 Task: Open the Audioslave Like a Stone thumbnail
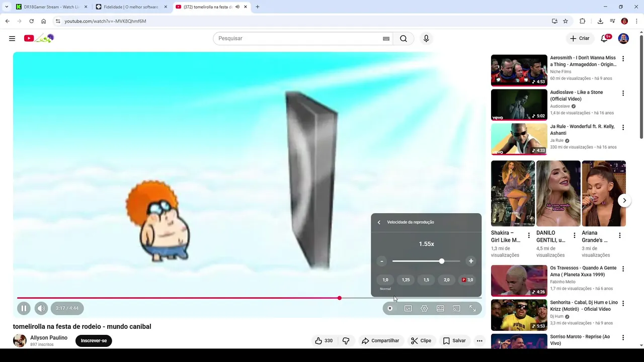(519, 105)
